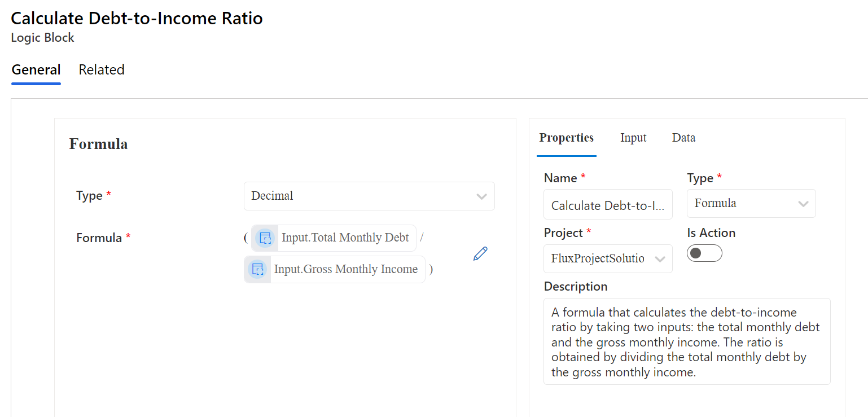Switch to the Data tab

click(x=683, y=138)
